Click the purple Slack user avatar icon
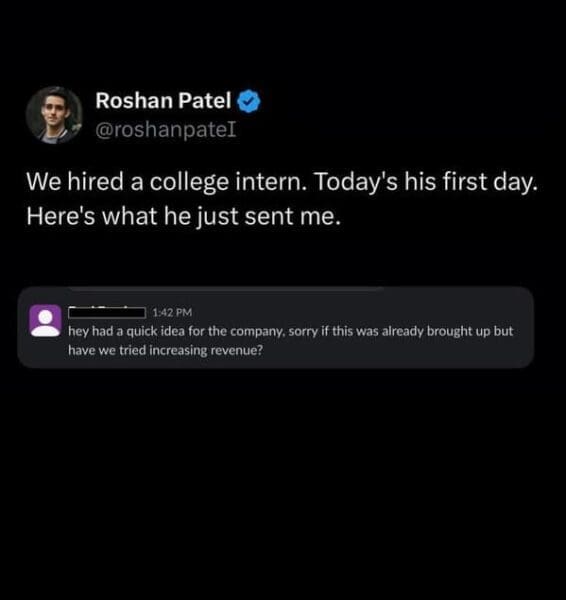The width and height of the screenshot is (566, 600). pyautogui.click(x=46, y=321)
